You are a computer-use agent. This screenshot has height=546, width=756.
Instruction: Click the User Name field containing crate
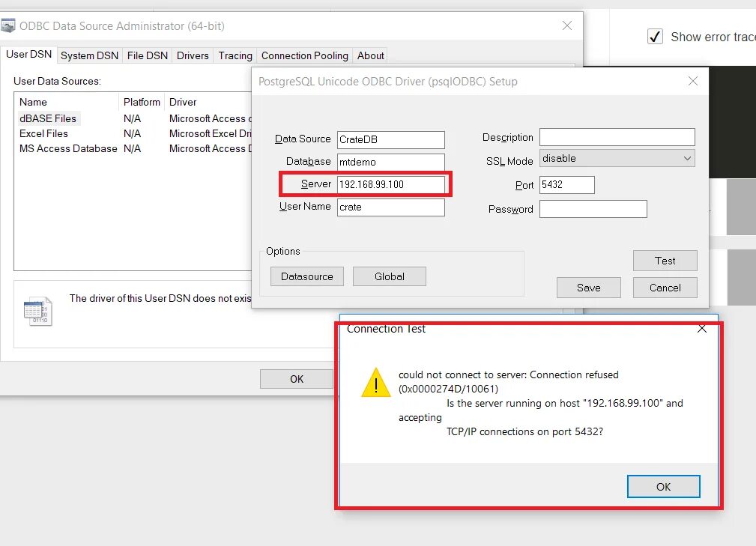391,207
